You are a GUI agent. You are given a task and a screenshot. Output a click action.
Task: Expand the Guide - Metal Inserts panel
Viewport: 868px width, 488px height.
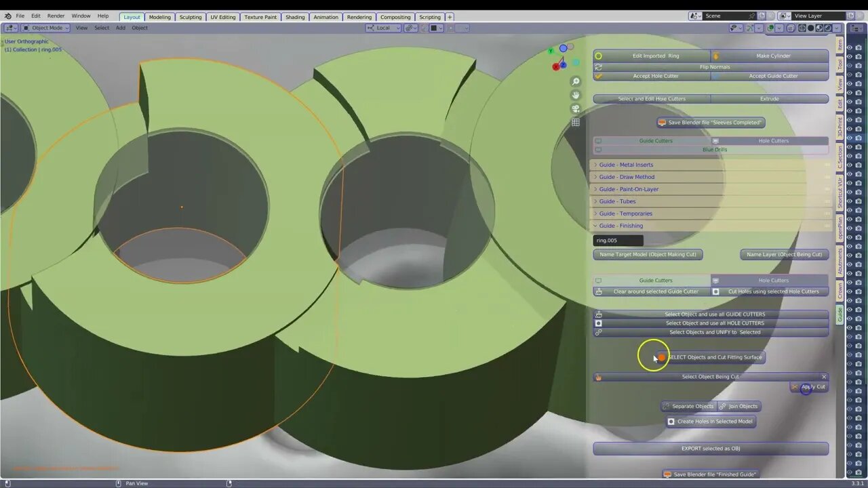pyautogui.click(x=711, y=165)
